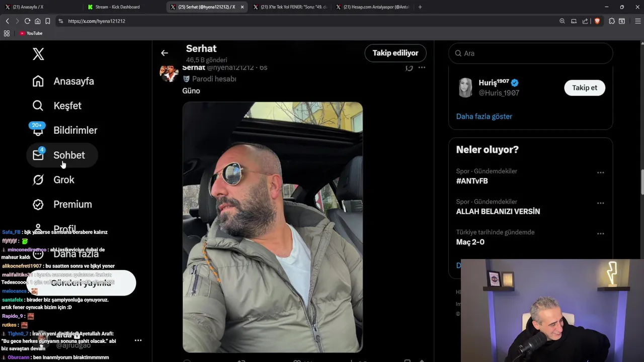Open account menu dots near @ajrudgao

click(138, 340)
